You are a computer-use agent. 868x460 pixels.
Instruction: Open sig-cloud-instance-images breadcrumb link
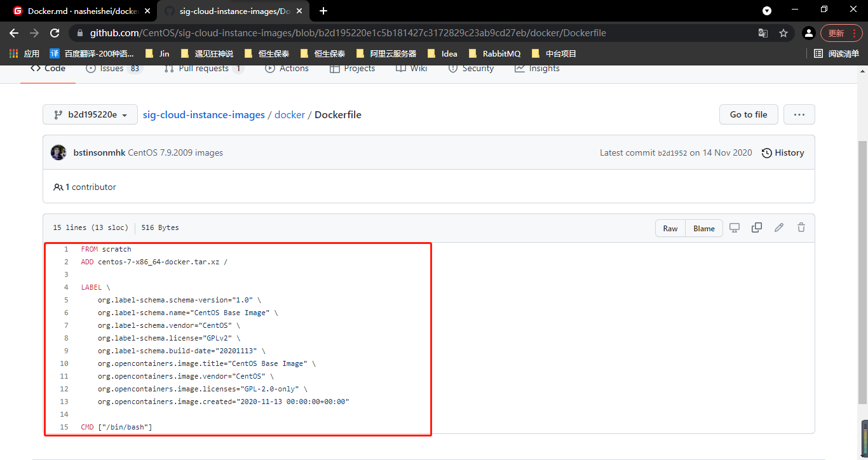[203, 115]
